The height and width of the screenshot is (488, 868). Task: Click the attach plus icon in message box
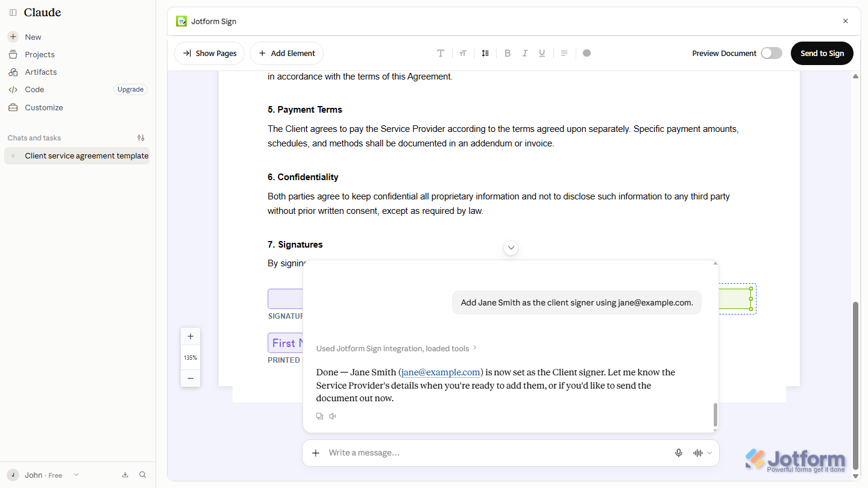click(x=316, y=453)
